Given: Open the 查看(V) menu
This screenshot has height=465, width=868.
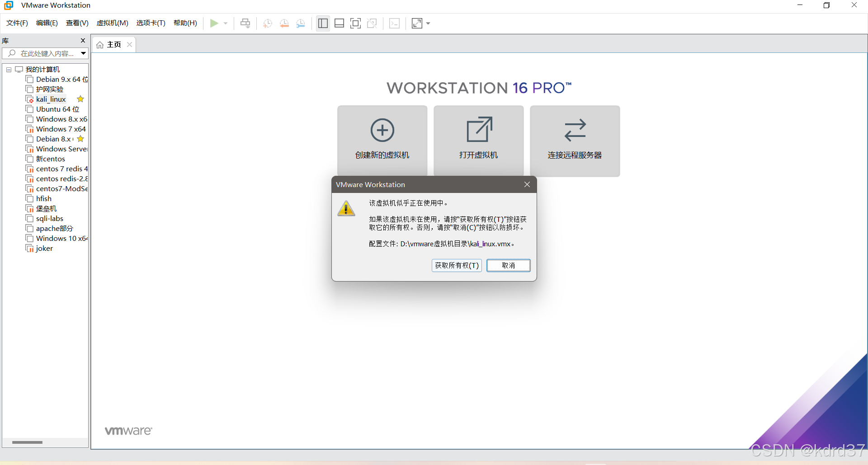Looking at the screenshot, I should click(x=77, y=23).
